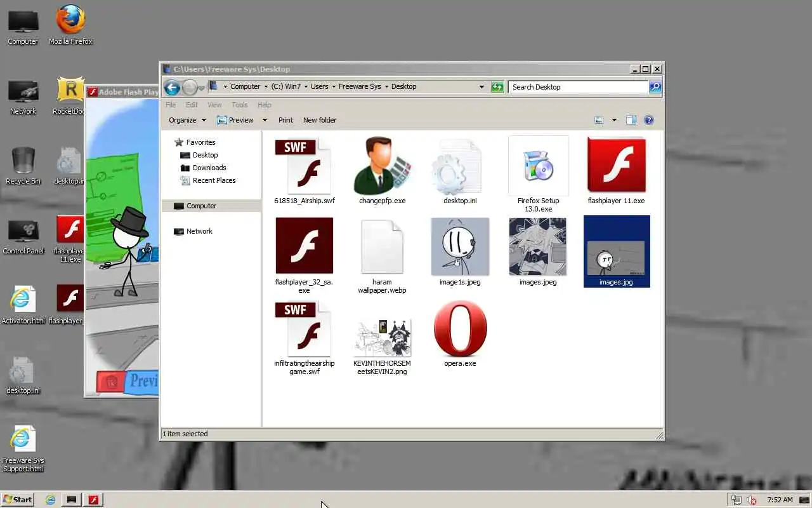Viewport: 812px width, 508px height.
Task: Select the Activator.html desktop icon
Action: pos(23,305)
